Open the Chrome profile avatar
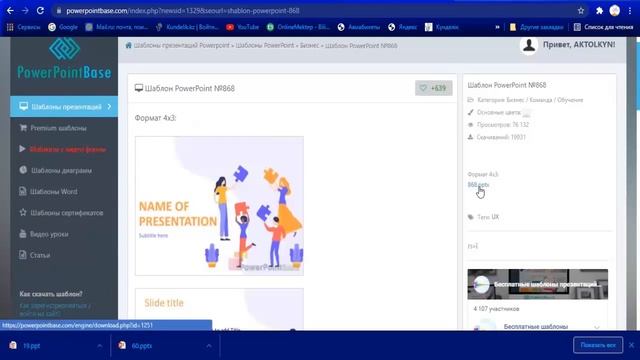Viewport: 640px width, 360px height. 615,11
